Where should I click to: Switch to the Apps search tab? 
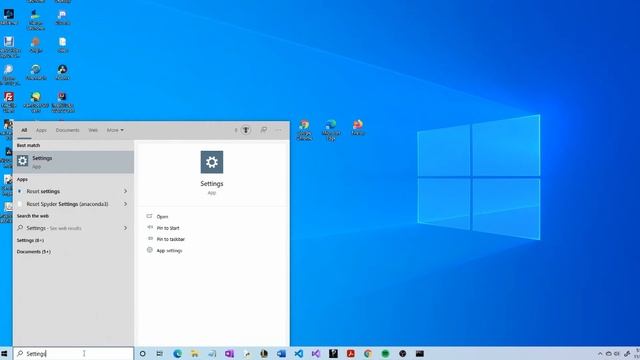41,130
